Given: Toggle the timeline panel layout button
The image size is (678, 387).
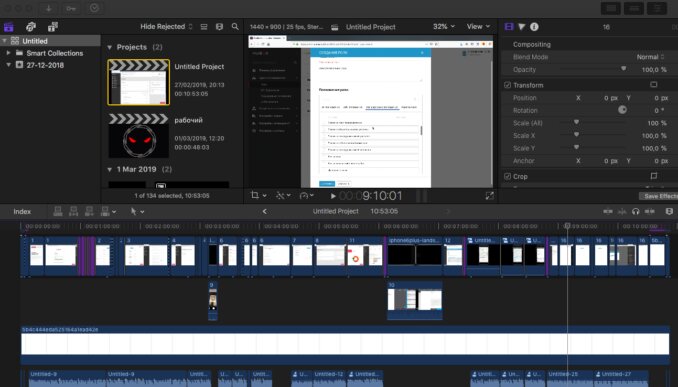Looking at the screenshot, I should pyautogui.click(x=634, y=8).
